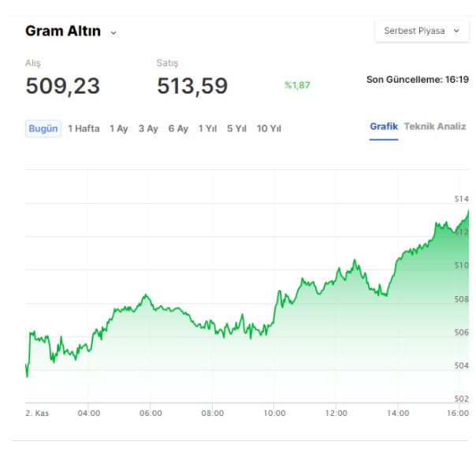Click the Alış price 509,23
476x460 pixels.
pos(63,86)
